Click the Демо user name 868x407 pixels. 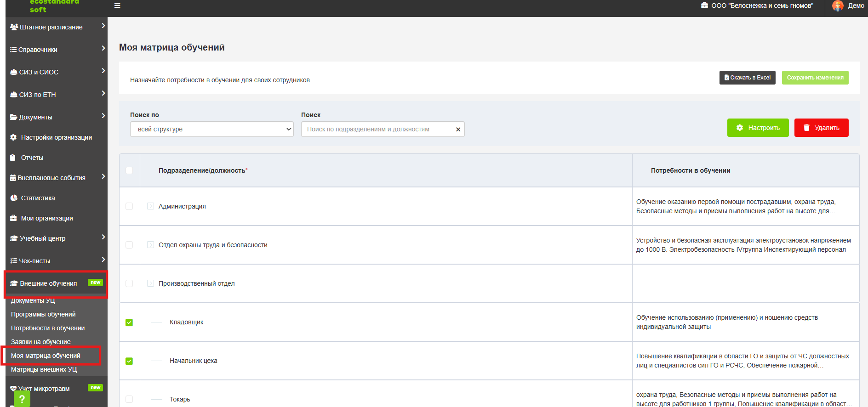click(856, 6)
